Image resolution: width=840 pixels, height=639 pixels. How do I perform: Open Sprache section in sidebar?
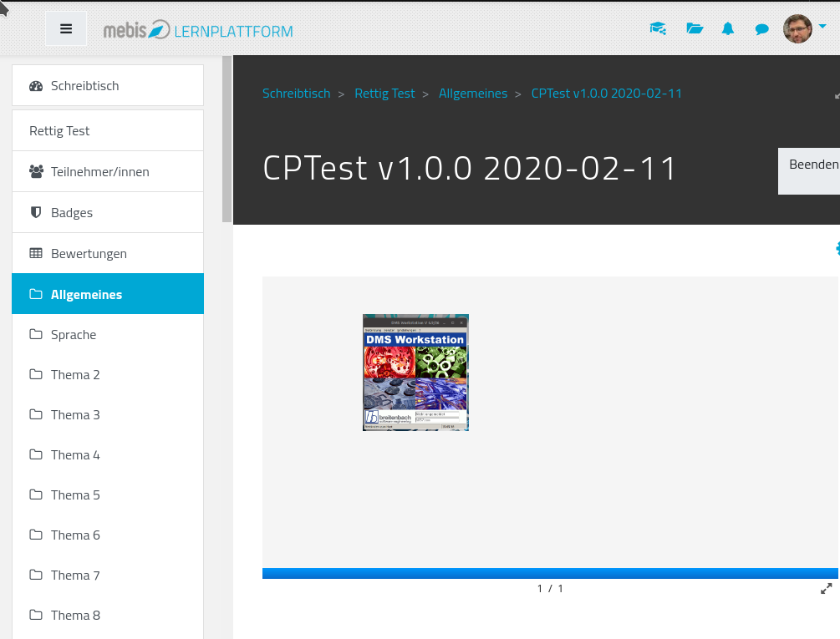click(x=108, y=334)
